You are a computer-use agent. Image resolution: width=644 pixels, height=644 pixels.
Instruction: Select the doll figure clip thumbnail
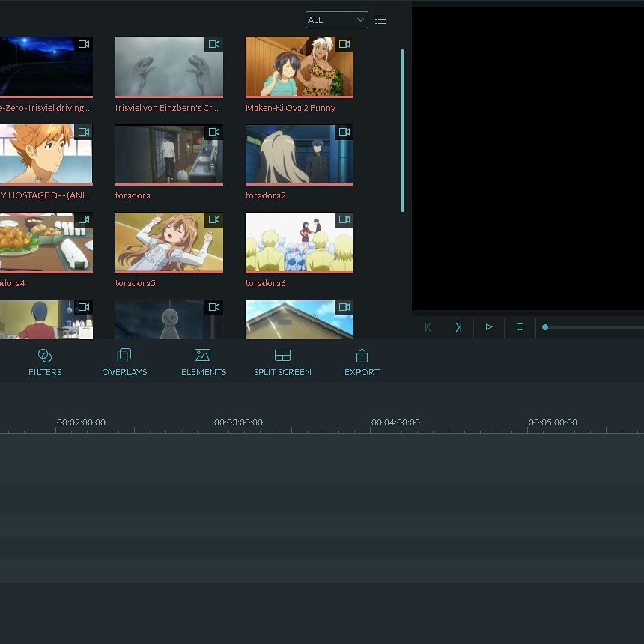pyautogui.click(x=169, y=320)
